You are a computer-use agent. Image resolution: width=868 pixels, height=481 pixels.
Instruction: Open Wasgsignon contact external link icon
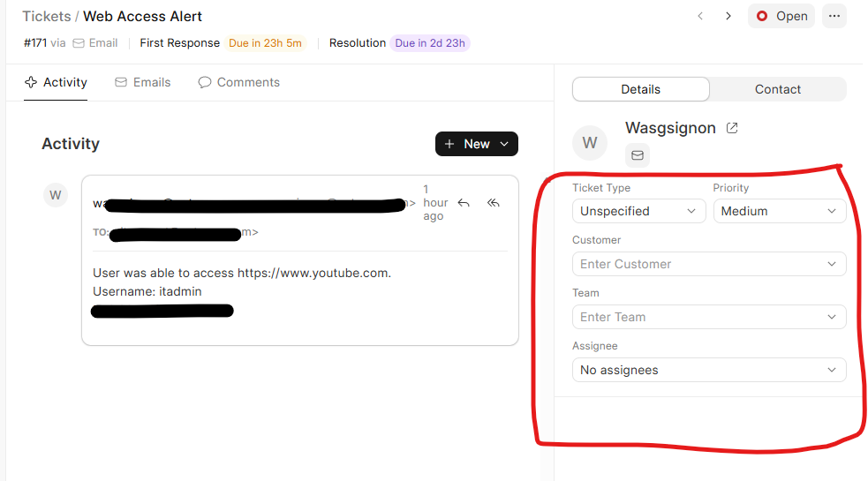(x=732, y=128)
